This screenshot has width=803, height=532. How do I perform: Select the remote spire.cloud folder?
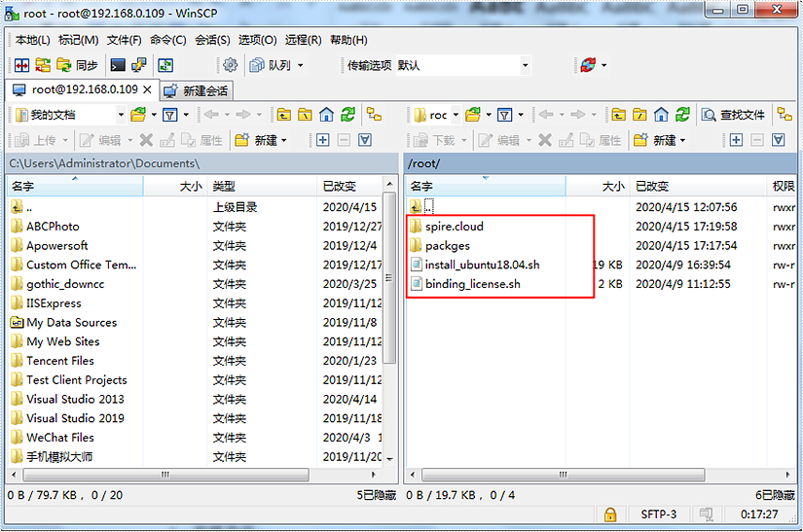[455, 227]
